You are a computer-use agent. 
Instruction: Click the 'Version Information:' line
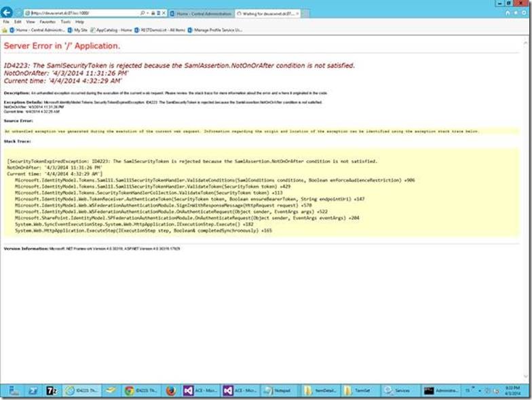click(x=92, y=249)
